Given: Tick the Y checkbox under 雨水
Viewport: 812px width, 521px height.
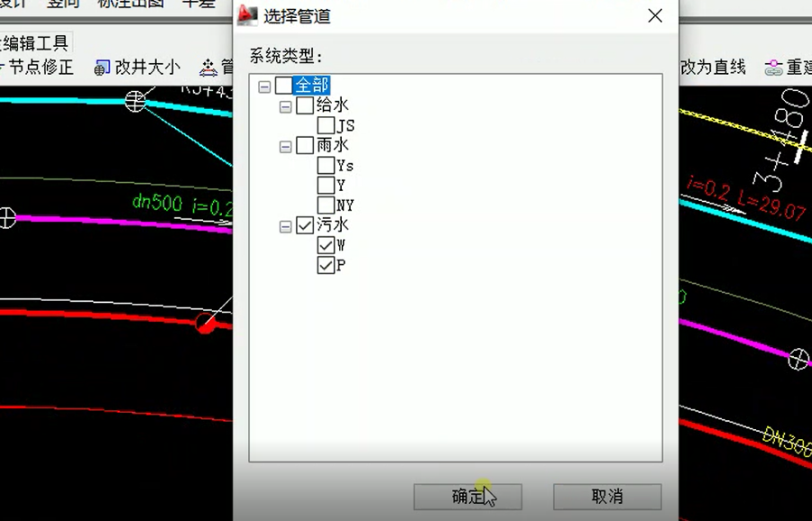Looking at the screenshot, I should (326, 185).
